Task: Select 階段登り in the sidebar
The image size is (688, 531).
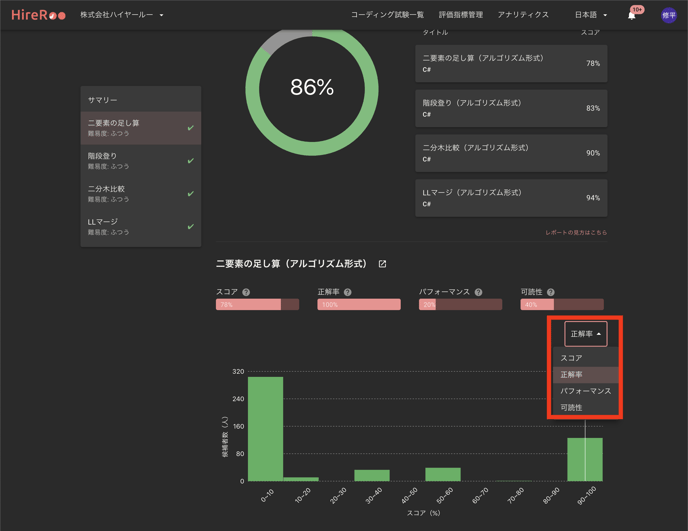Action: point(141,161)
